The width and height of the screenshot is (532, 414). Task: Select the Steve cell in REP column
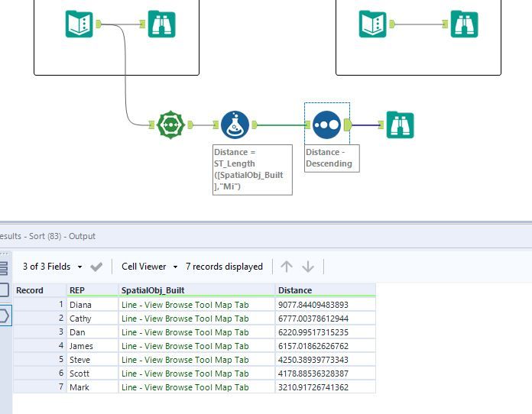(x=92, y=360)
